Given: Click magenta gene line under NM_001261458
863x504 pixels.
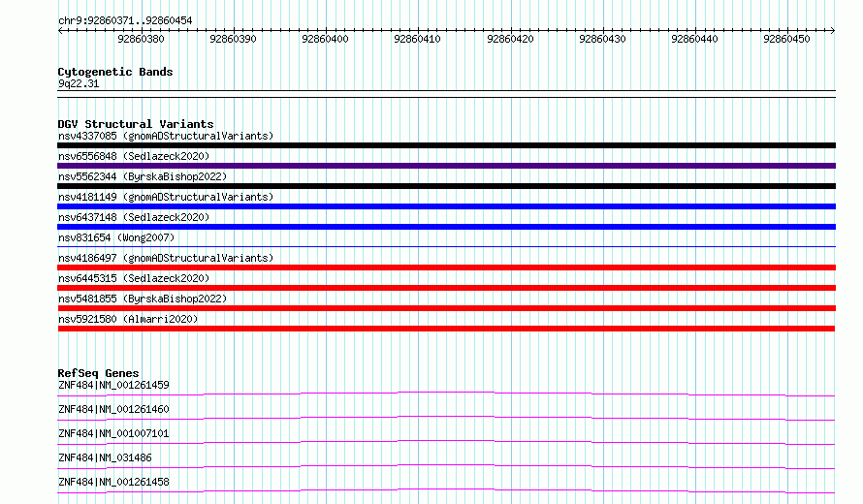Looking at the screenshot, I should pos(446,490).
